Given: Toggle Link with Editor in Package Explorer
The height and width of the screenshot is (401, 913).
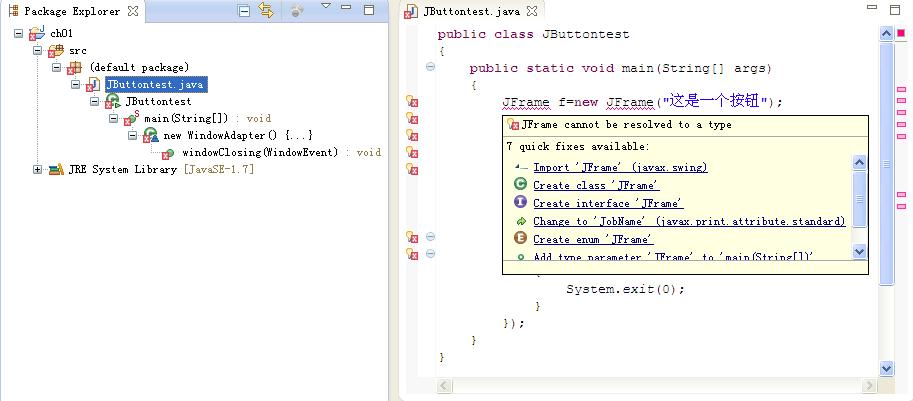Looking at the screenshot, I should pos(266,10).
